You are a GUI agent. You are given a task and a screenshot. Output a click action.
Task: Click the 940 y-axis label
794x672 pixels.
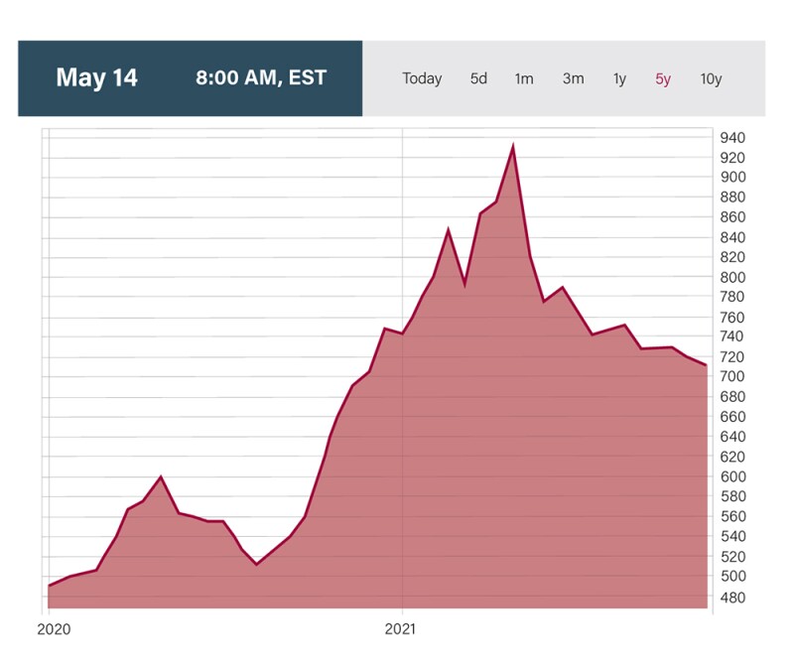point(733,137)
